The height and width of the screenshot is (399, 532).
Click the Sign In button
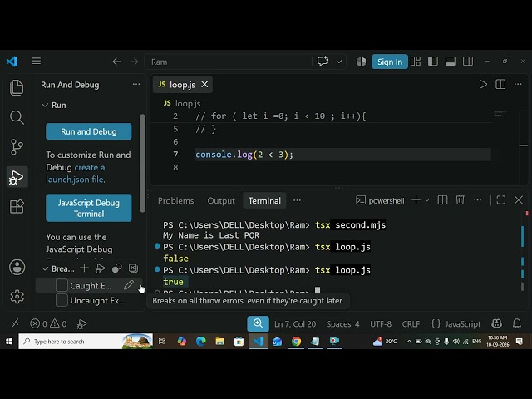pos(390,62)
